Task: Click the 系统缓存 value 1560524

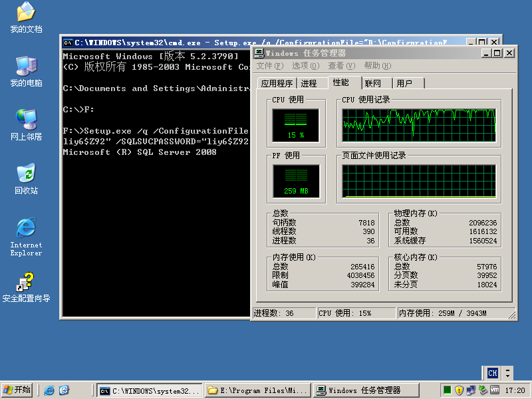Action: [x=483, y=241]
